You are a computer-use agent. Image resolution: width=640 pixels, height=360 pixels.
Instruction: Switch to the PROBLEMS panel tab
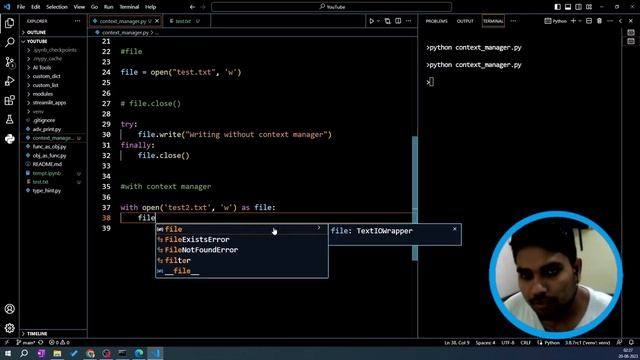436,21
